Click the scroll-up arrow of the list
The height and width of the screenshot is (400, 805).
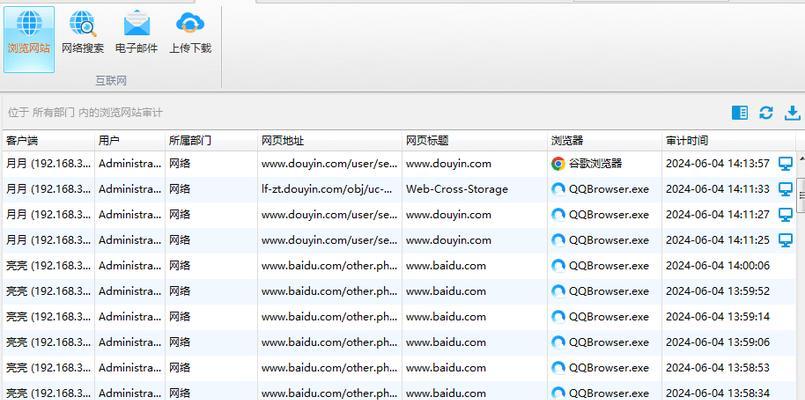coord(801,159)
